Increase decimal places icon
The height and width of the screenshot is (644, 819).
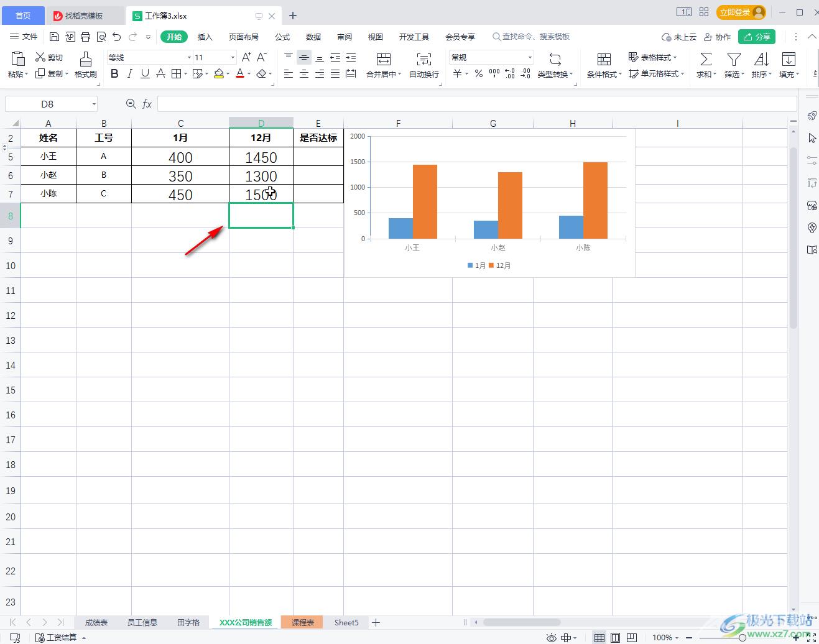click(510, 73)
